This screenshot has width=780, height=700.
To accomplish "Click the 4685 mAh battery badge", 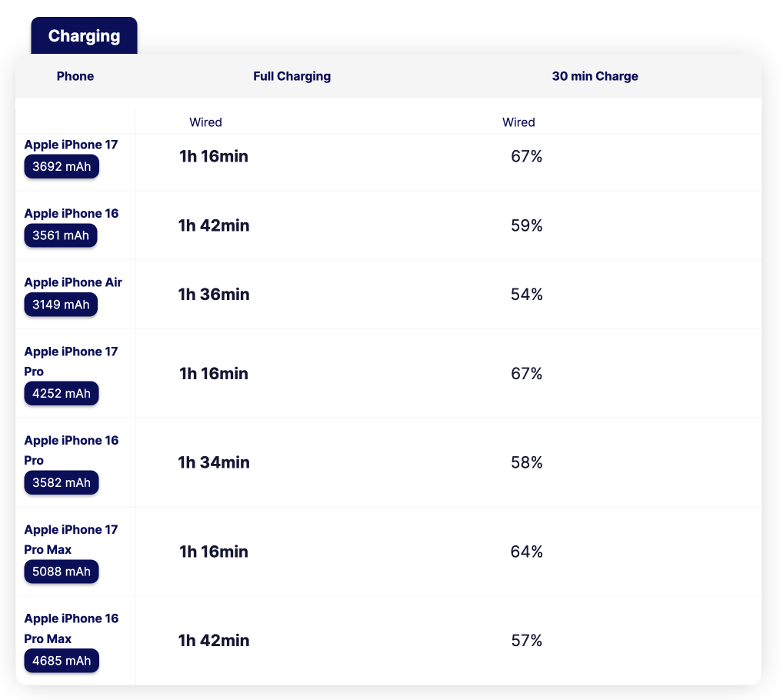I will 62,661.
